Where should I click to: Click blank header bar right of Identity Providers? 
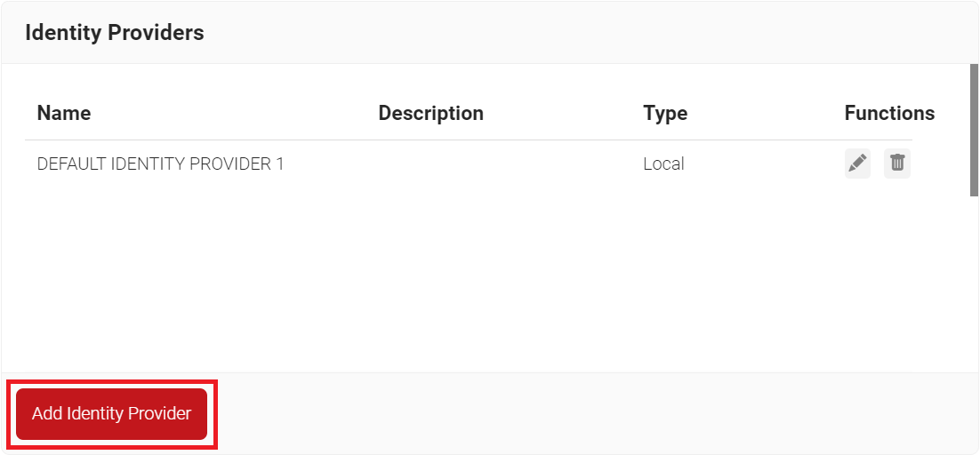(578, 33)
